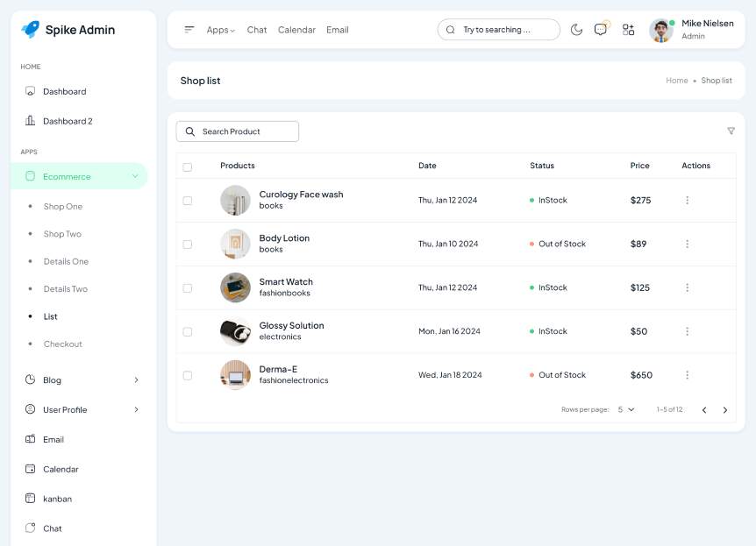Click the filter icon above the table
Viewport: 756px width, 546px height.
click(x=731, y=131)
